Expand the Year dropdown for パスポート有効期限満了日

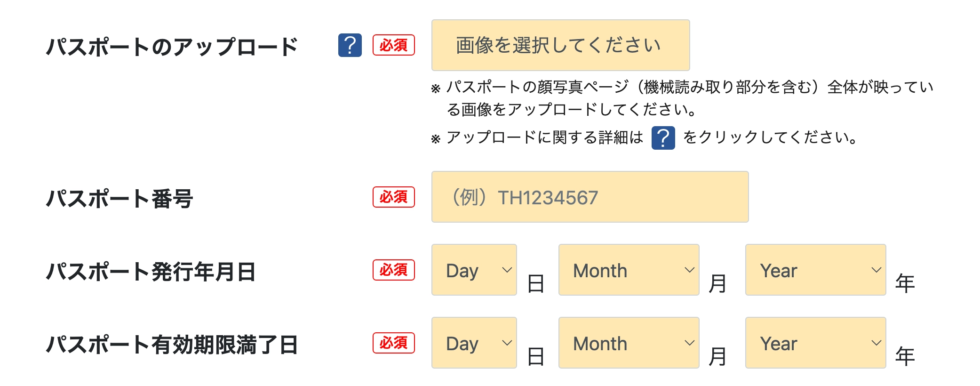(x=815, y=343)
